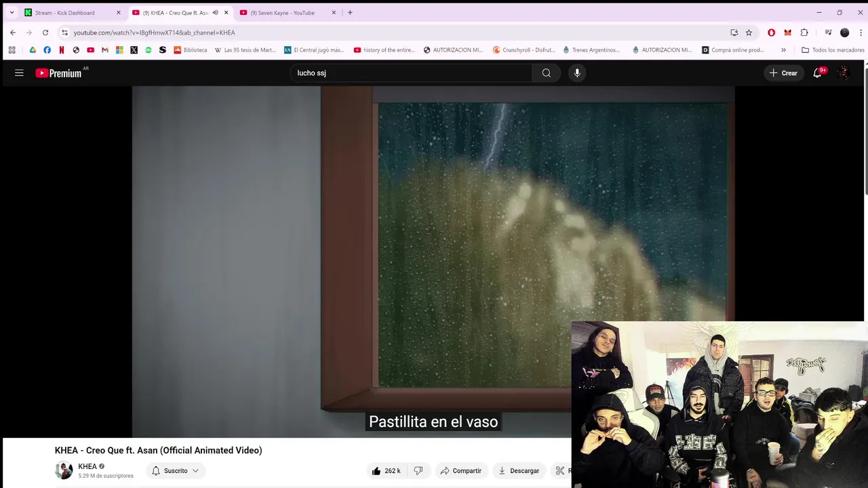This screenshot has height=488, width=868.
Task: Switch to Seven Kayne - YouTube tab
Action: pos(282,13)
